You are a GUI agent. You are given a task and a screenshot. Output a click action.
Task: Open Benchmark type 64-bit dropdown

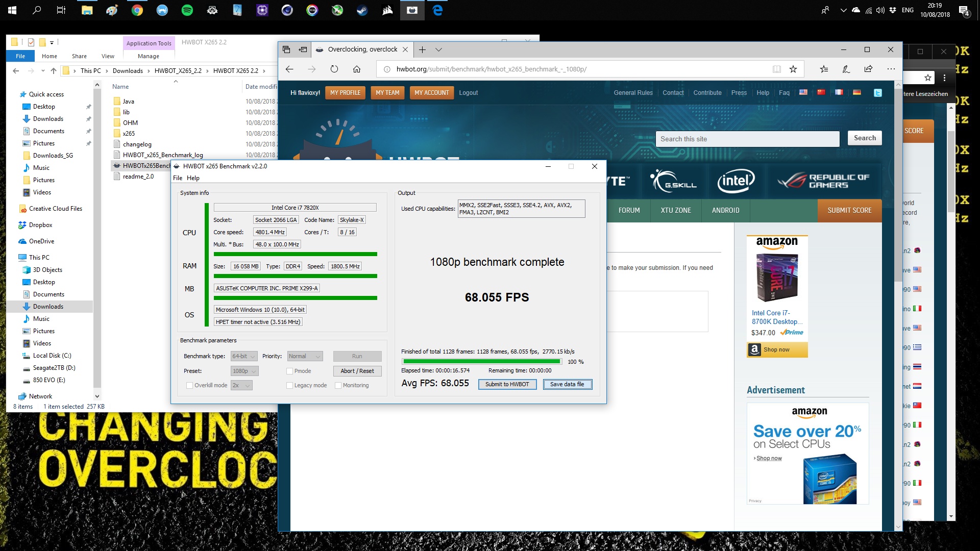coord(244,356)
